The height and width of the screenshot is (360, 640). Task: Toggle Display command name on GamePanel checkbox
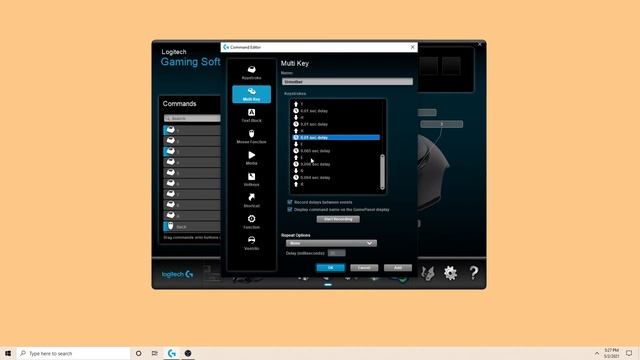[290, 209]
